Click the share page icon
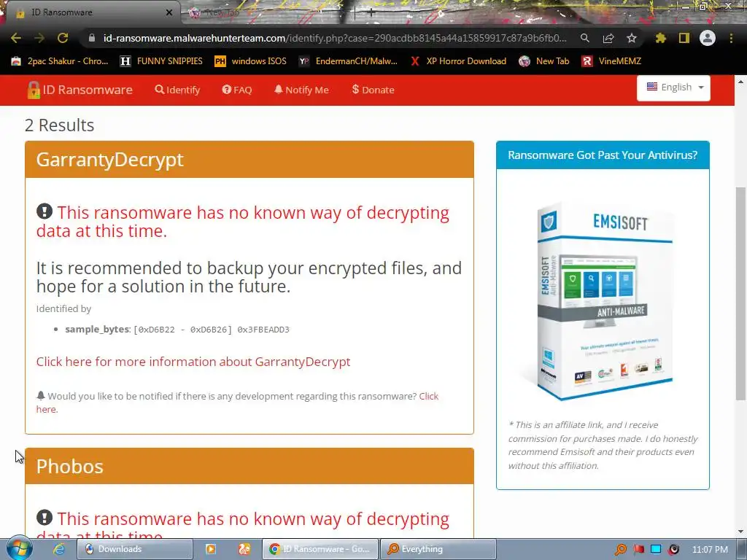This screenshot has height=560, width=747. [x=608, y=38]
